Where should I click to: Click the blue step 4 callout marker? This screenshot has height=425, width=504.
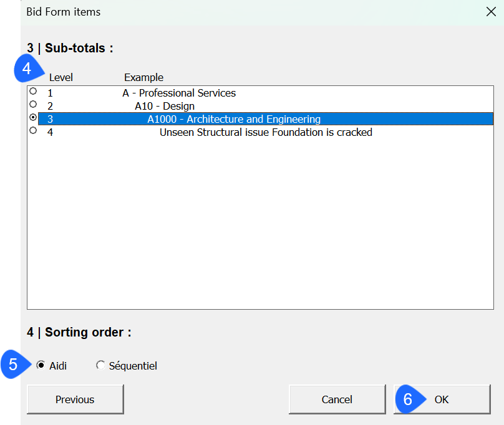28,69
